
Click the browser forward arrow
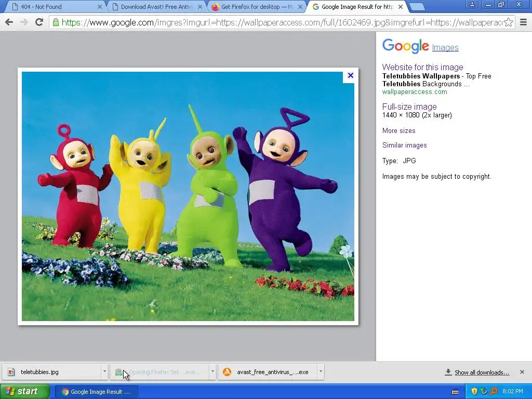[24, 22]
